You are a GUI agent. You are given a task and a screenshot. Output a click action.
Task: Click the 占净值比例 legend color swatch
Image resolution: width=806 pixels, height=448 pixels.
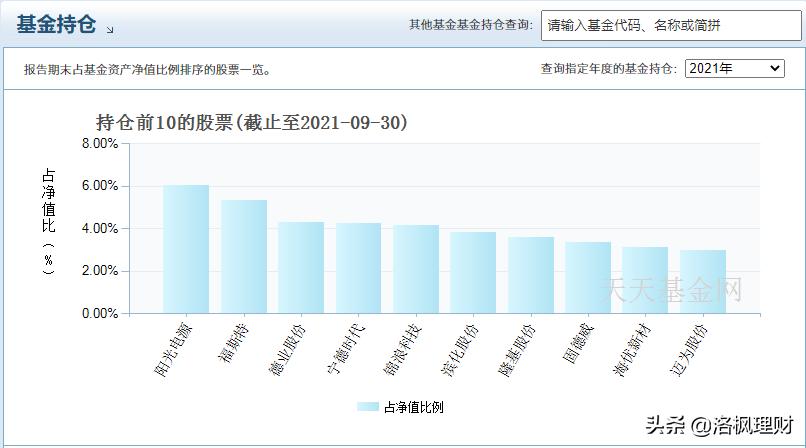pyautogui.click(x=368, y=407)
